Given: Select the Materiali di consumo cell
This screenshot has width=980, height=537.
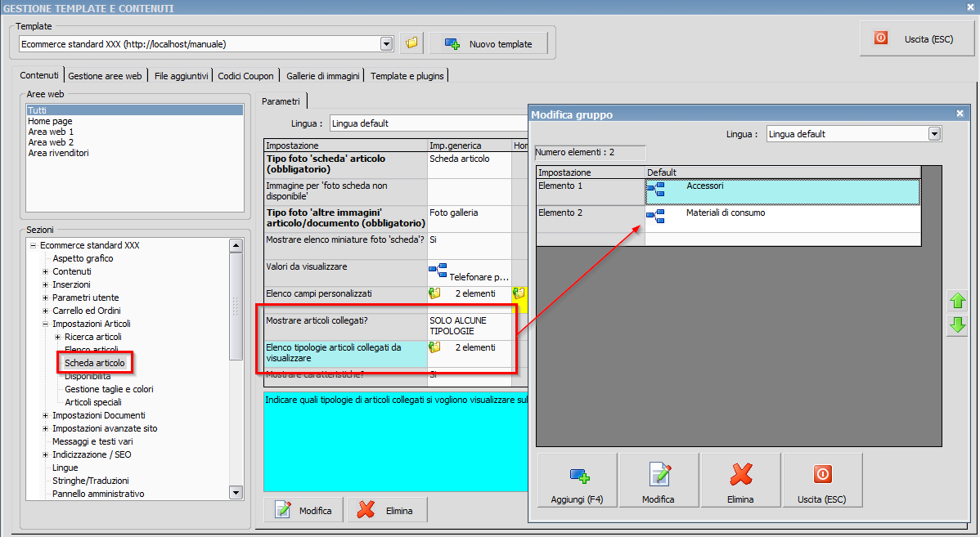Looking at the screenshot, I should (783, 218).
